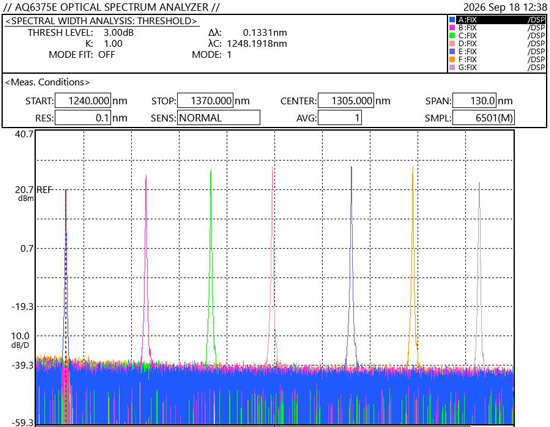
Task: Click the green color swatch of trace C
Action: coord(452,36)
